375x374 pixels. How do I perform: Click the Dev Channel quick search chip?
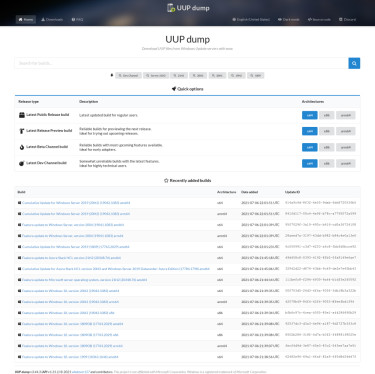click(128, 76)
